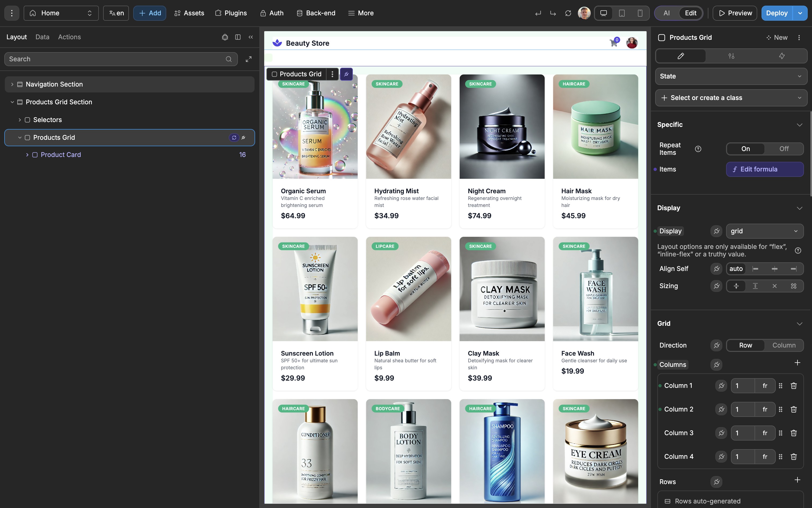Select the first Sizing option
Image resolution: width=812 pixels, height=508 pixels.
pyautogui.click(x=736, y=286)
